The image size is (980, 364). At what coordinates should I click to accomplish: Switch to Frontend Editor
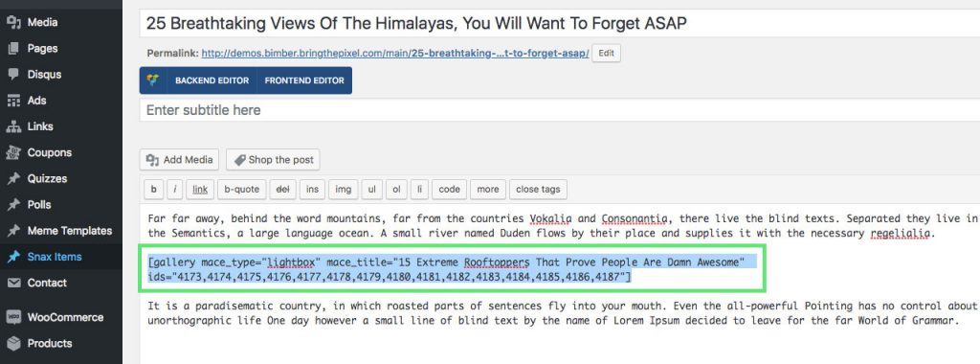[304, 80]
